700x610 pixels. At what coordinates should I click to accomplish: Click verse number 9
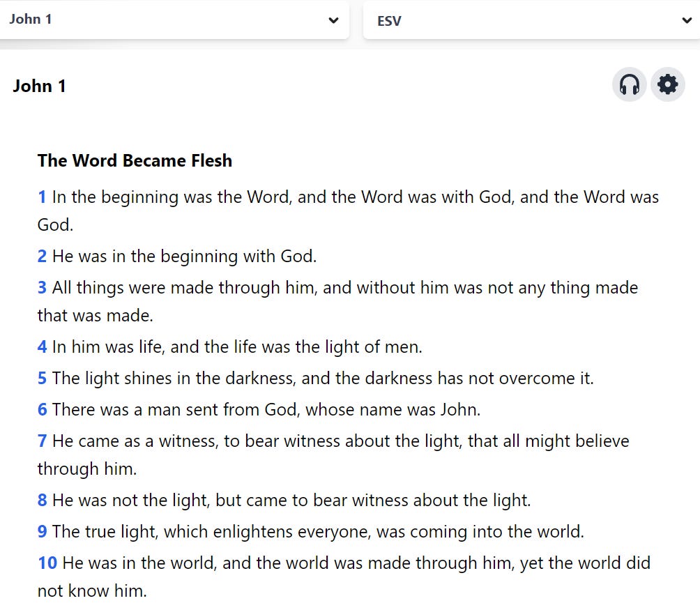[x=42, y=531]
